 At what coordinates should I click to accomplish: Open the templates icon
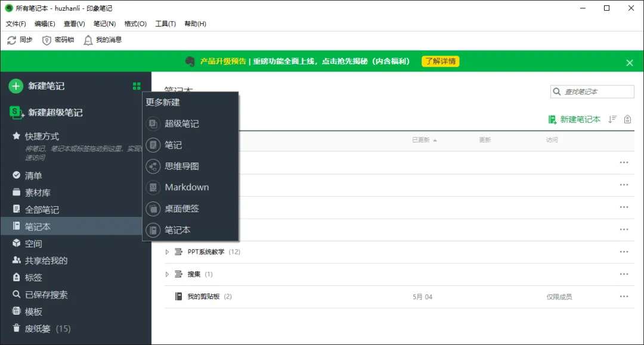[17, 312]
